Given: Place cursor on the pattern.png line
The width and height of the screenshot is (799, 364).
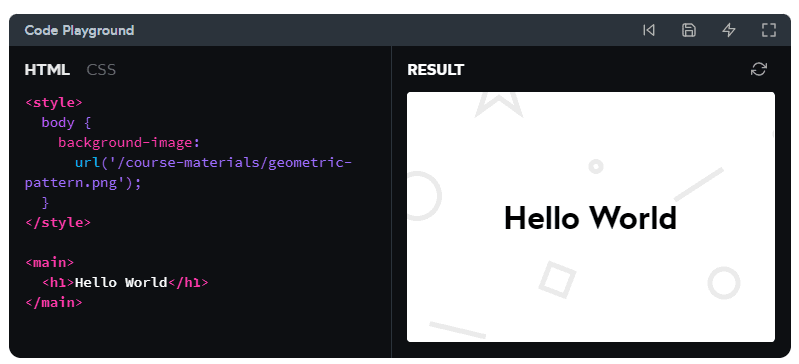Looking at the screenshot, I should 83,183.
